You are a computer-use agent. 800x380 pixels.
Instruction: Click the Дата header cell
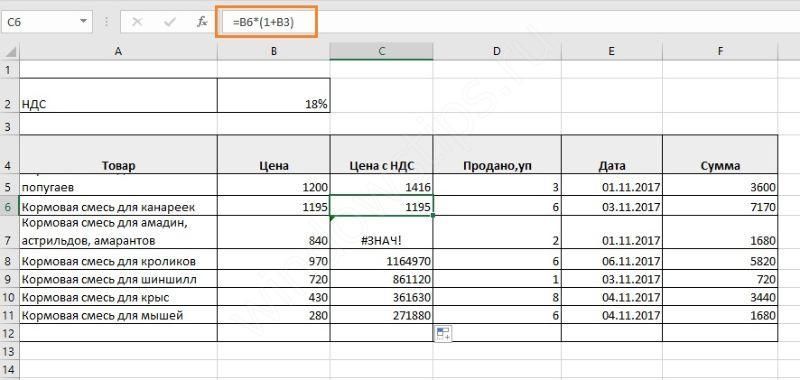point(612,154)
